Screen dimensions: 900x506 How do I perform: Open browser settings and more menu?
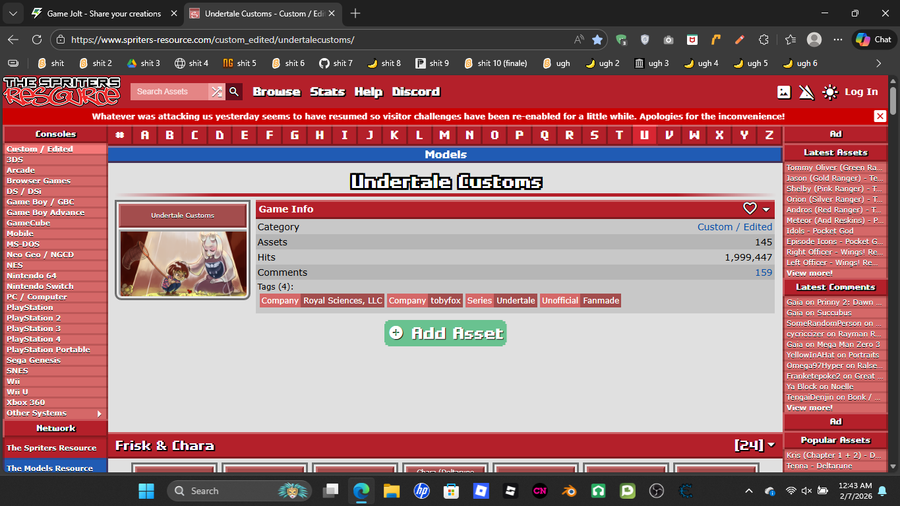pyautogui.click(x=838, y=40)
